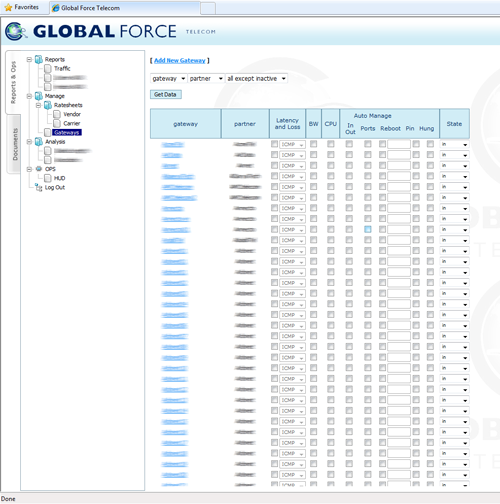Image resolution: width=500 pixels, height=504 pixels.
Task: Click the Reboot sub-header
Action: pyautogui.click(x=390, y=128)
